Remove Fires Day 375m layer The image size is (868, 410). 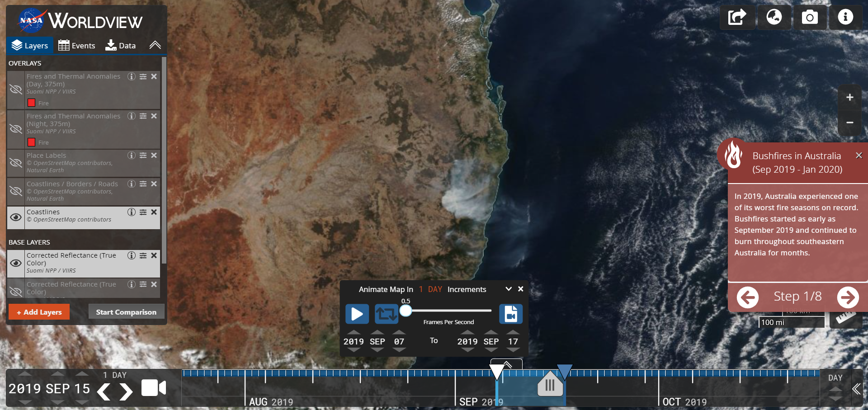coord(154,76)
